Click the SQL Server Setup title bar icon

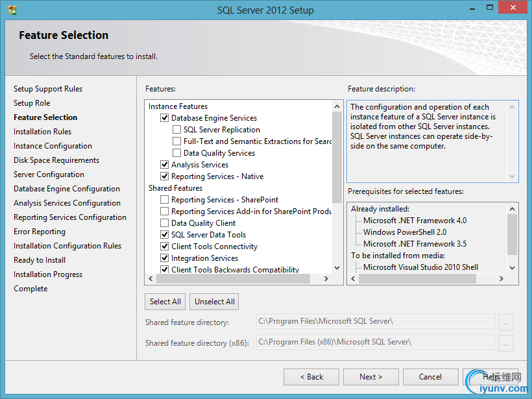(12, 10)
